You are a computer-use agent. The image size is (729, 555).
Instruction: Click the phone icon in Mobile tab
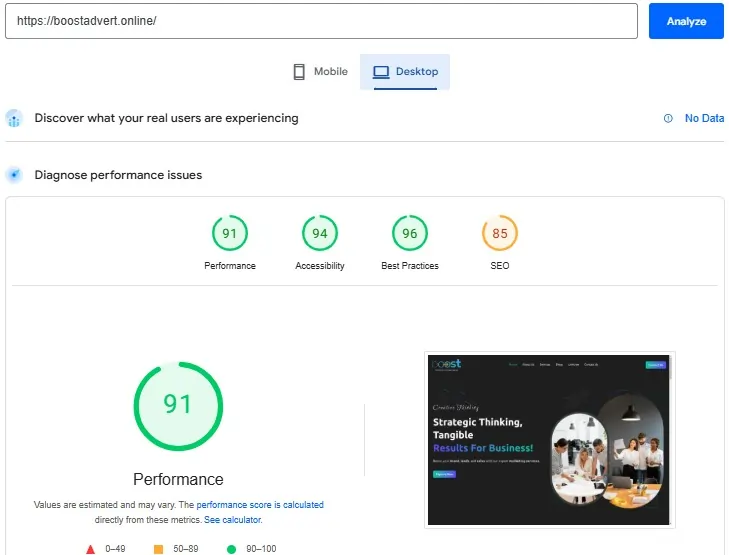pos(299,72)
